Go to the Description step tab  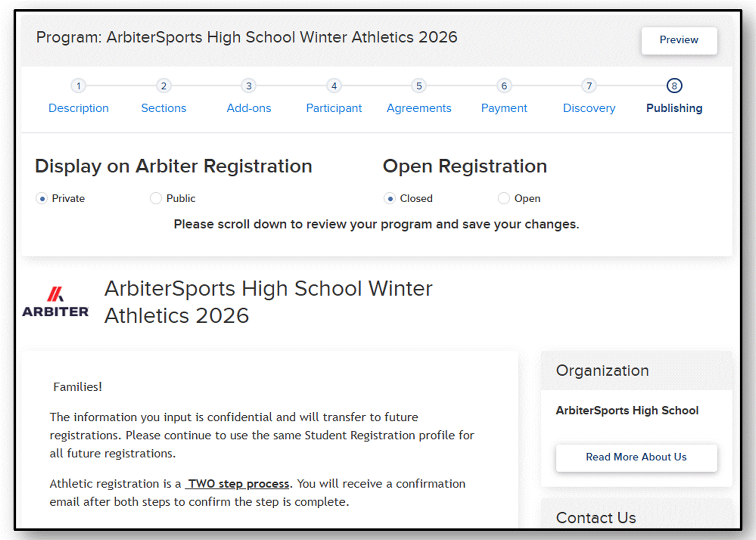coord(78,108)
